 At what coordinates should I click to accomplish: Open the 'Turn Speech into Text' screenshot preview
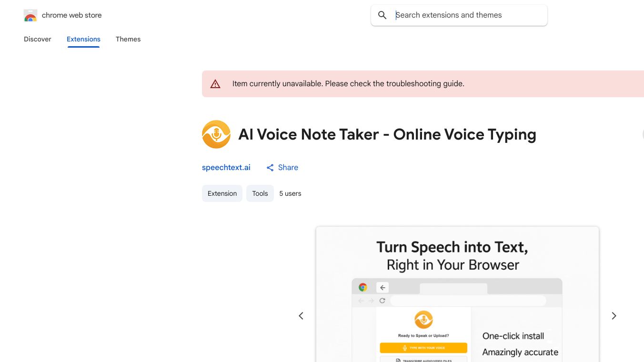pos(457,294)
